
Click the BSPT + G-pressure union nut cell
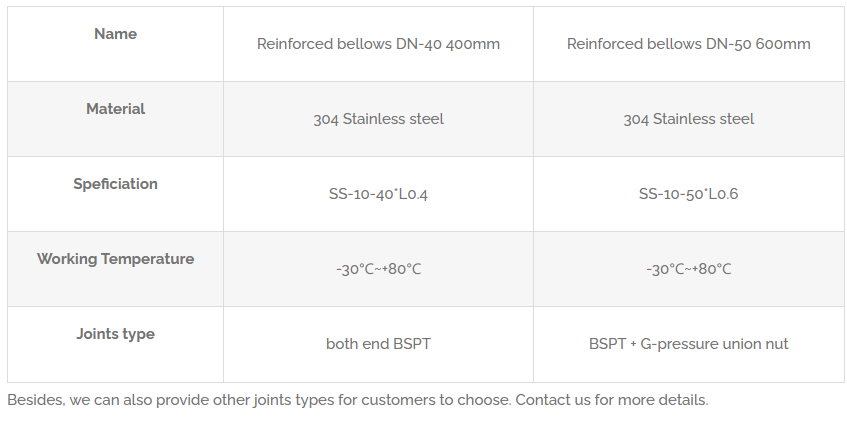click(688, 344)
